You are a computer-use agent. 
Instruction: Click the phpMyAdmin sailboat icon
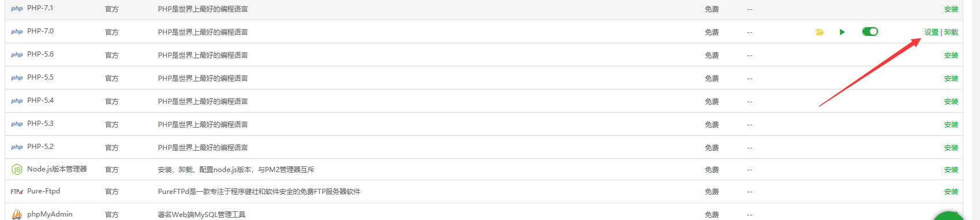tap(17, 214)
